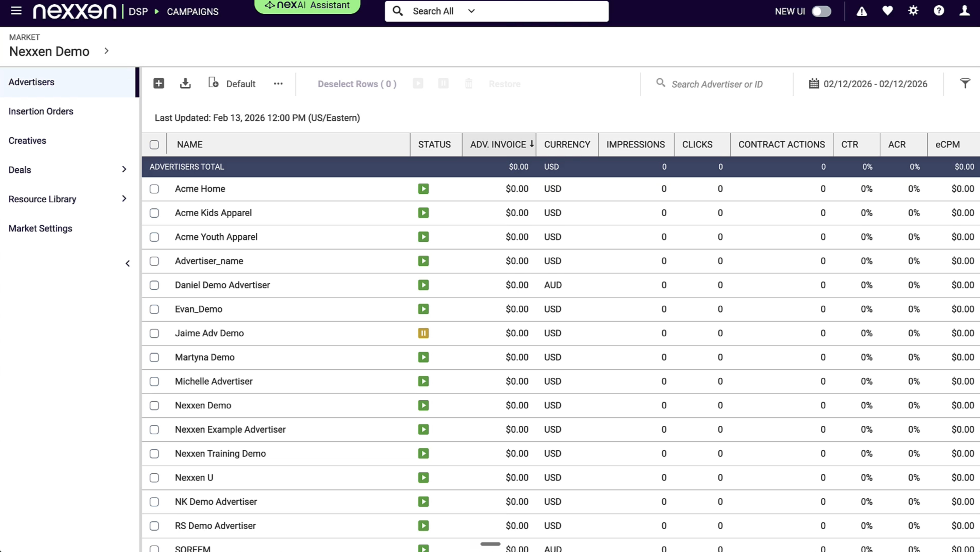Open the Acme Youth Apparel advertiser

tap(216, 237)
